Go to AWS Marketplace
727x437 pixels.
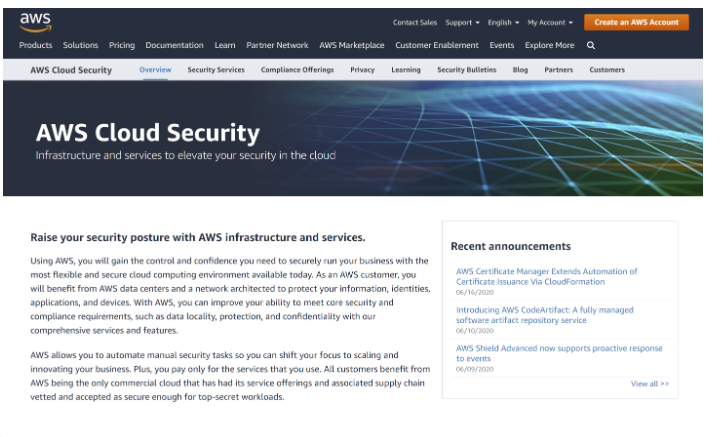[x=351, y=45]
